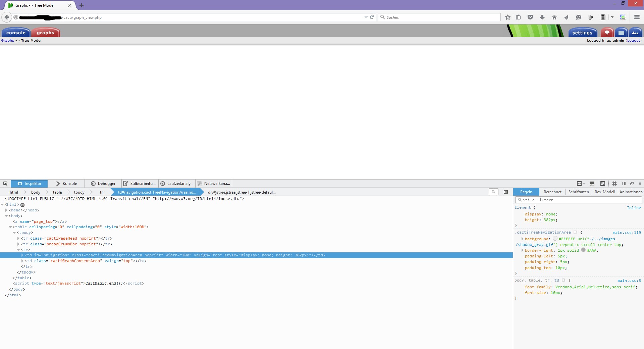Viewport: 644px width, 349px height.
Task: Click the Logout link
Action: (634, 41)
